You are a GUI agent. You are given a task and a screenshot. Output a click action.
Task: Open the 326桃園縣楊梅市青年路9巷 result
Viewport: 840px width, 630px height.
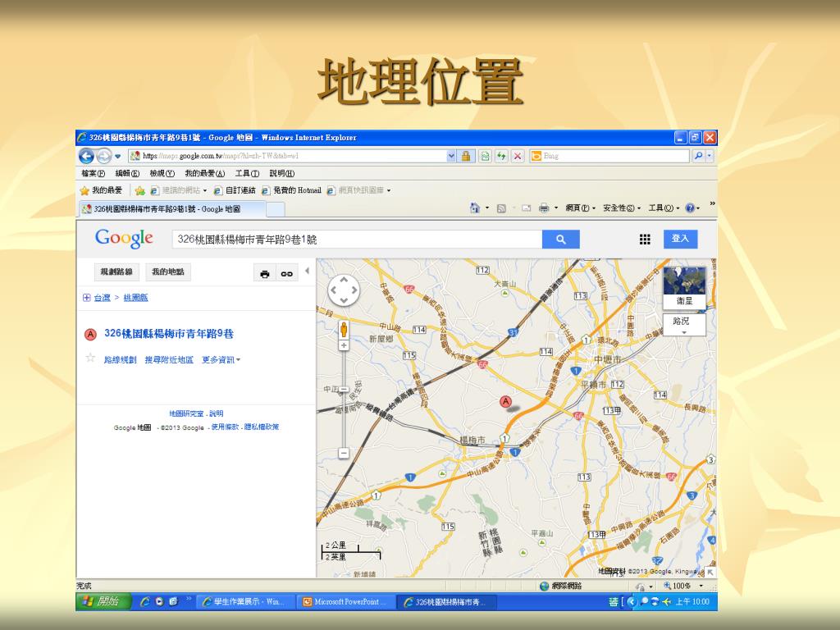click(169, 333)
